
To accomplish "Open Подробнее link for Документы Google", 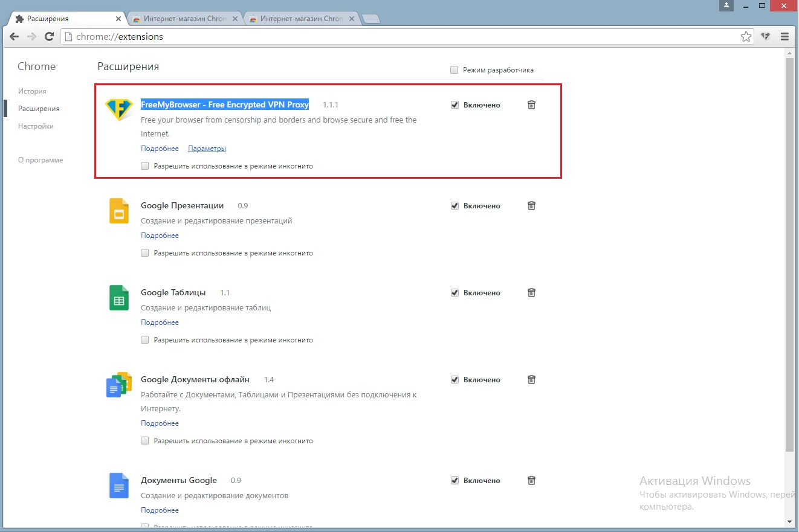I will click(x=160, y=510).
